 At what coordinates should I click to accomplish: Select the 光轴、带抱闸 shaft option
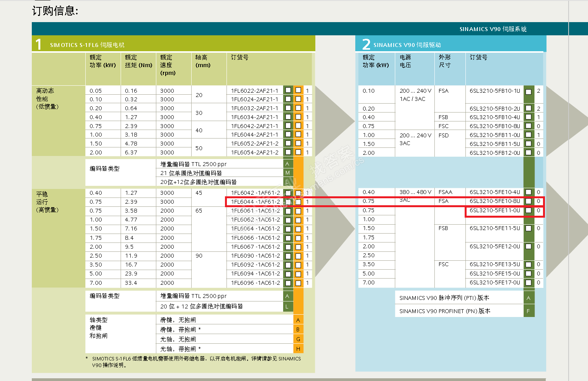180,349
